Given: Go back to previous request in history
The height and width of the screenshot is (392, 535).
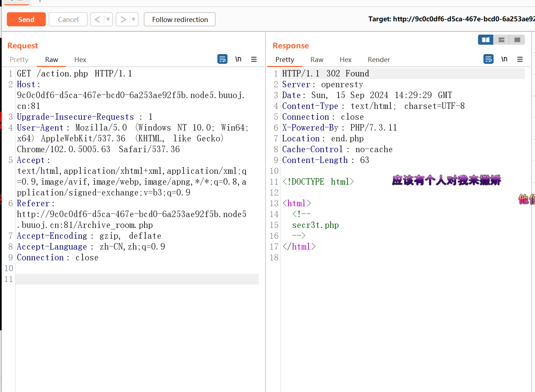Looking at the screenshot, I should tap(97, 19).
